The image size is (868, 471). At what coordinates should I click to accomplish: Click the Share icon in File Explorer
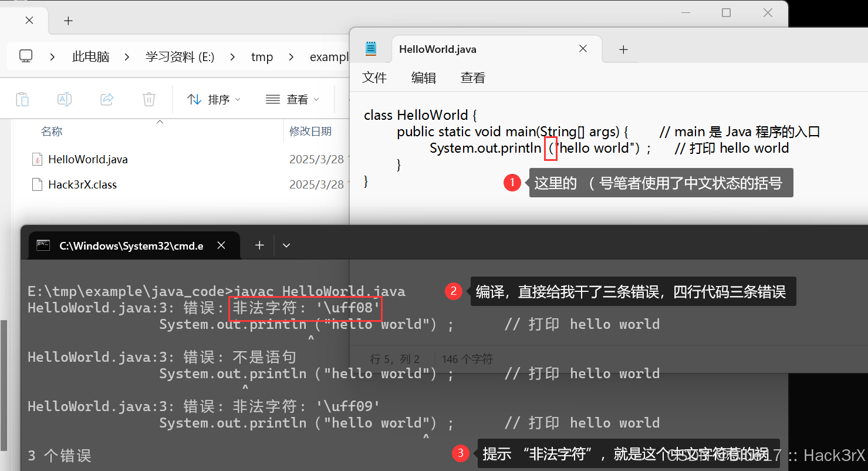(x=107, y=99)
